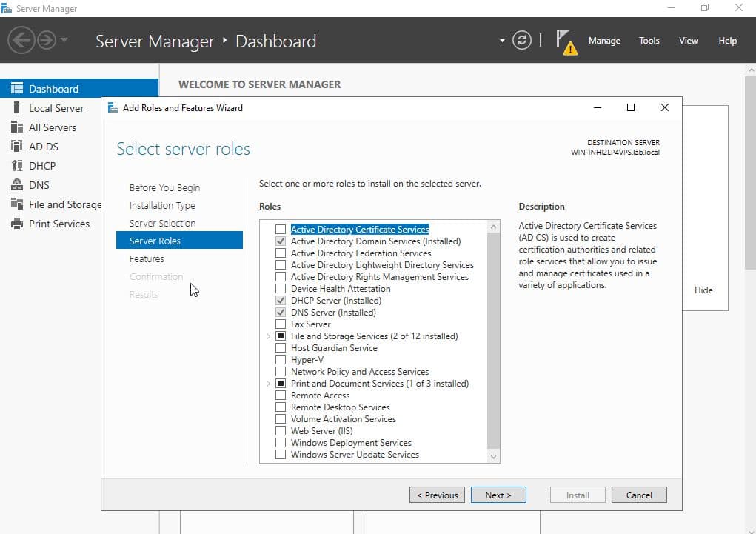Click the roles list scroll-down arrow

point(494,457)
